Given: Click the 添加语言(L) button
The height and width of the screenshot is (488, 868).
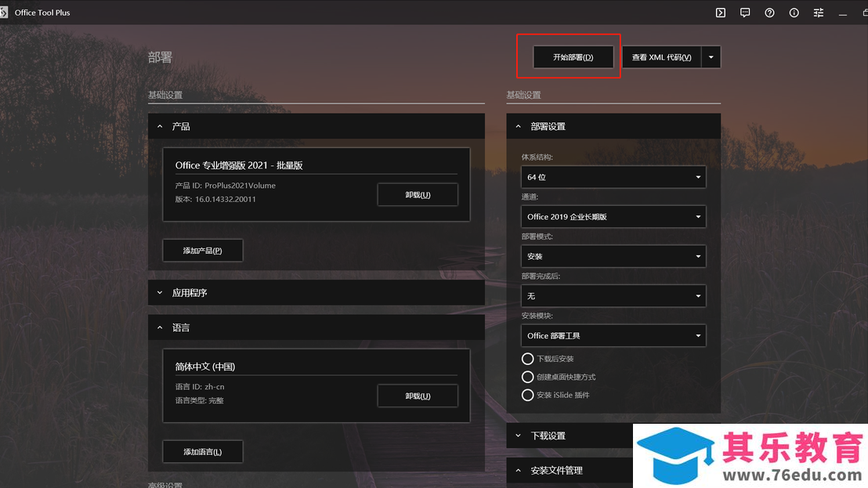Looking at the screenshot, I should 203,452.
